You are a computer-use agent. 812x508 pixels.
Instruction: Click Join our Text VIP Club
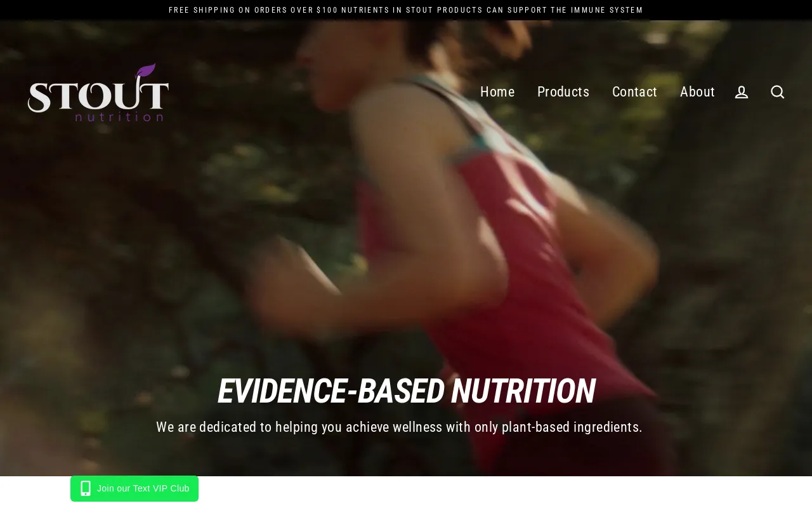tap(134, 488)
